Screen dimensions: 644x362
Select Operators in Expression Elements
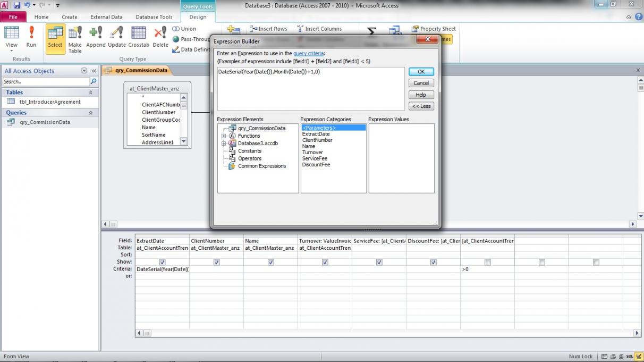click(250, 158)
